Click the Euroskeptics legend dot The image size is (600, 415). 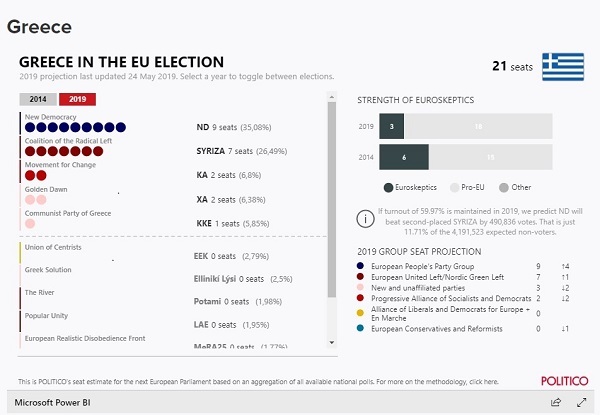[388, 187]
